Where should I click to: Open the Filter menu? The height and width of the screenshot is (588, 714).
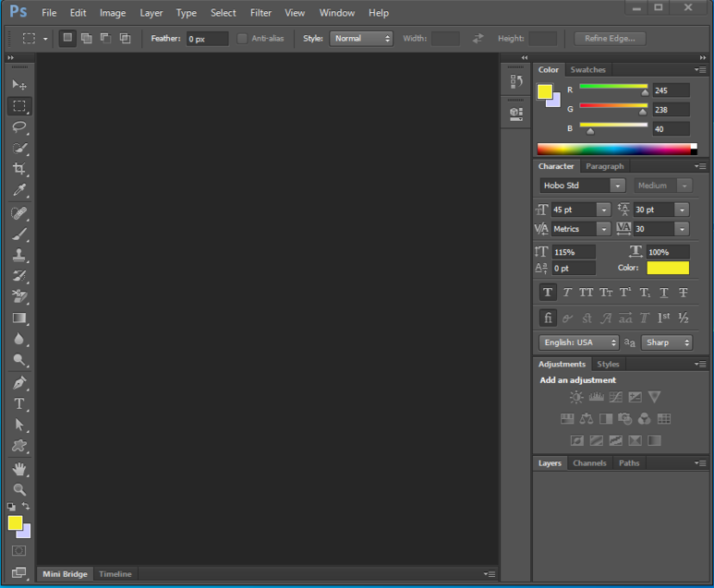[260, 13]
